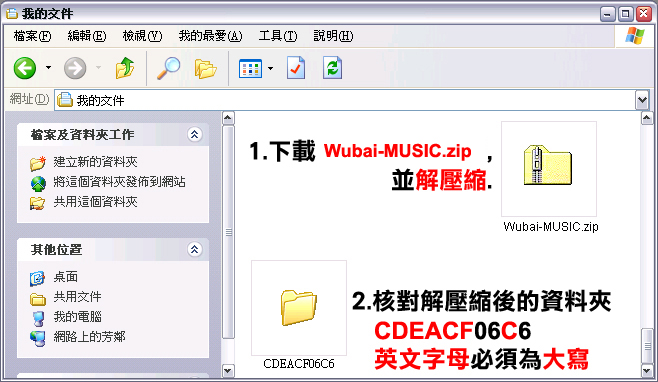Click 將這個資料夾發佈到網站 link
The height and width of the screenshot is (382, 658).
(x=120, y=182)
